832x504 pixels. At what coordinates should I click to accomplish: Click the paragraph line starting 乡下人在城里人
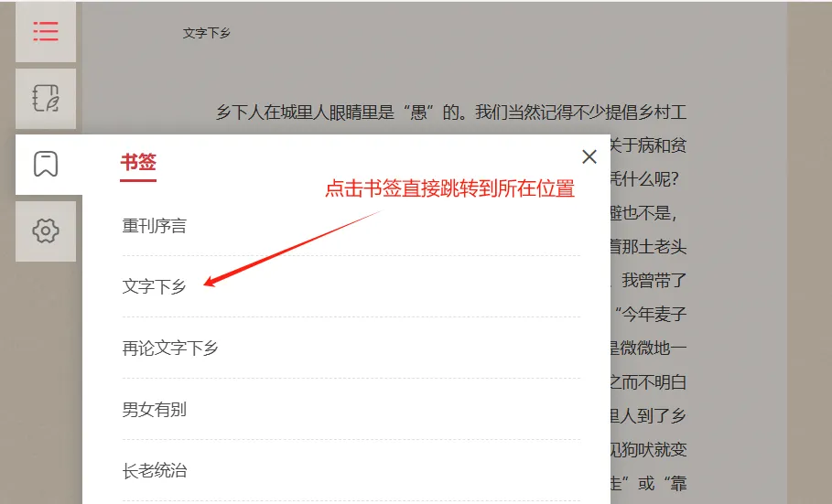[x=451, y=113]
